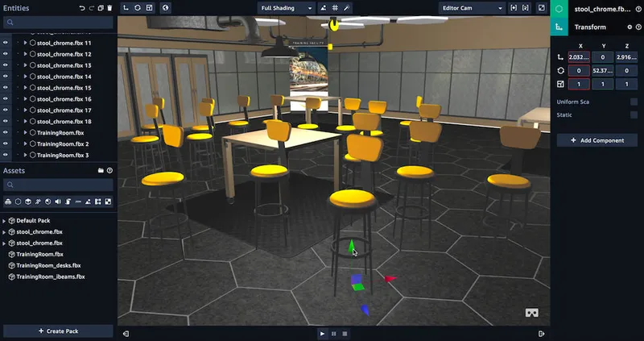Filter assets by animation running-figure icon
Screen dimensions: 644x341
pyautogui.click(x=38, y=202)
